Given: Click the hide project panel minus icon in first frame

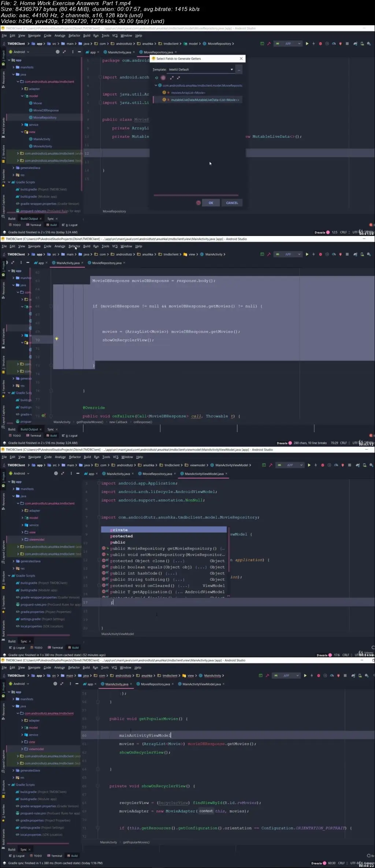Looking at the screenshot, I should [x=79, y=52].
